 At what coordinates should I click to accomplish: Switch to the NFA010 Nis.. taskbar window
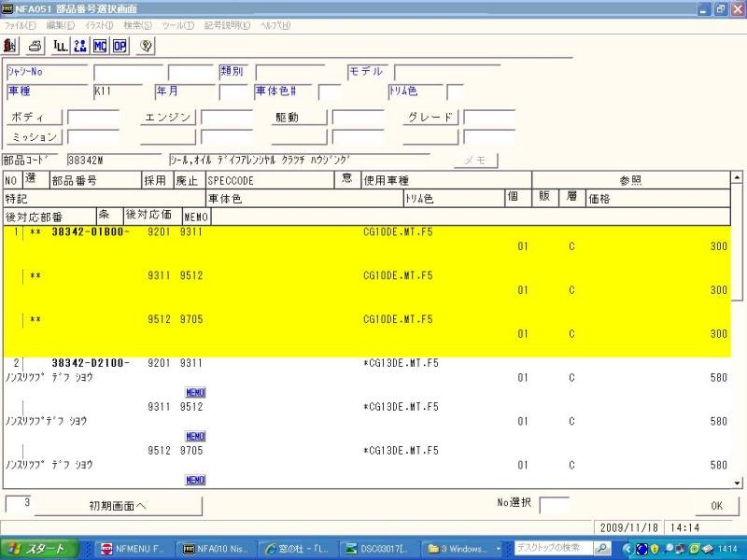(x=217, y=549)
